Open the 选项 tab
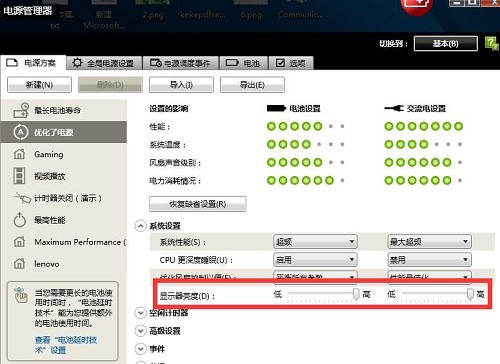 tap(291, 63)
